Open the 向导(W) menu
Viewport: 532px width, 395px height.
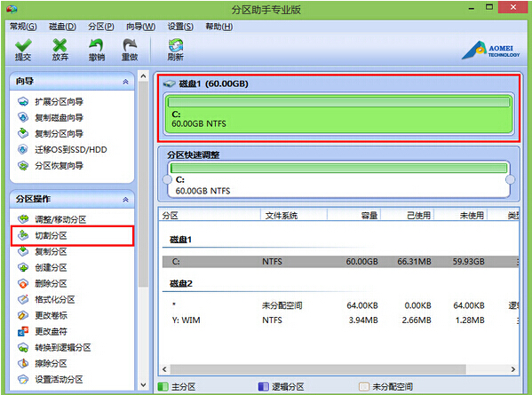141,27
